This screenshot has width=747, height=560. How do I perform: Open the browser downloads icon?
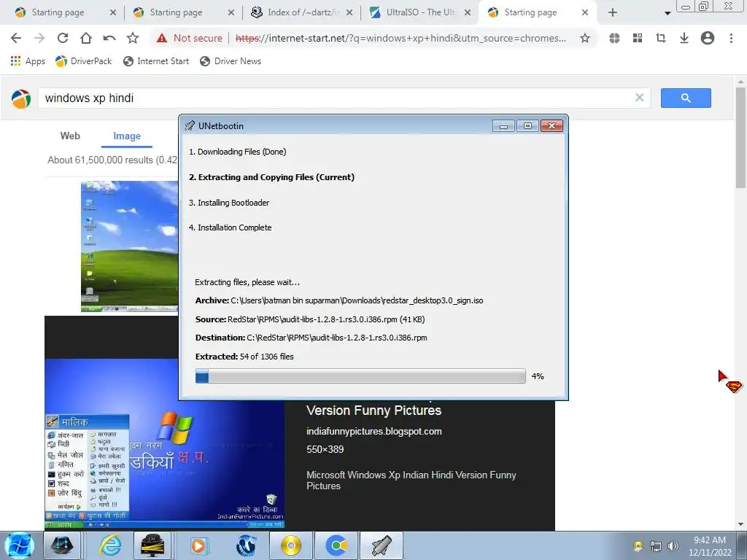point(684,38)
